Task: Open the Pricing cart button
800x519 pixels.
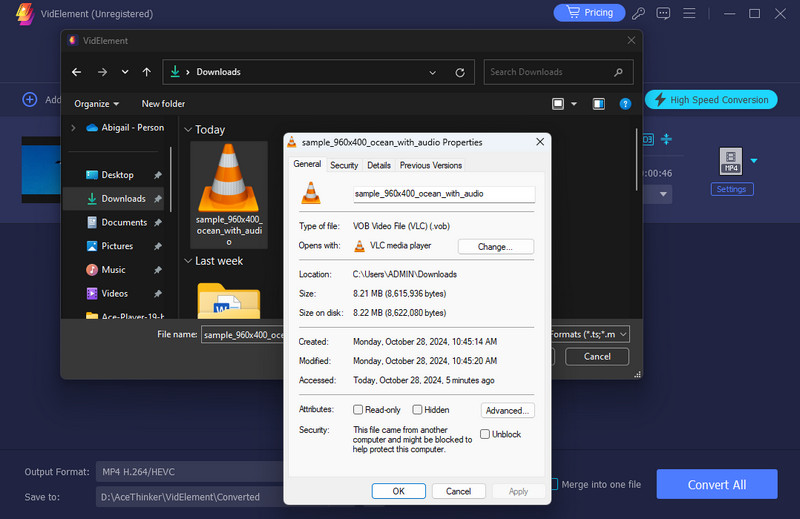Action: pyautogui.click(x=589, y=13)
